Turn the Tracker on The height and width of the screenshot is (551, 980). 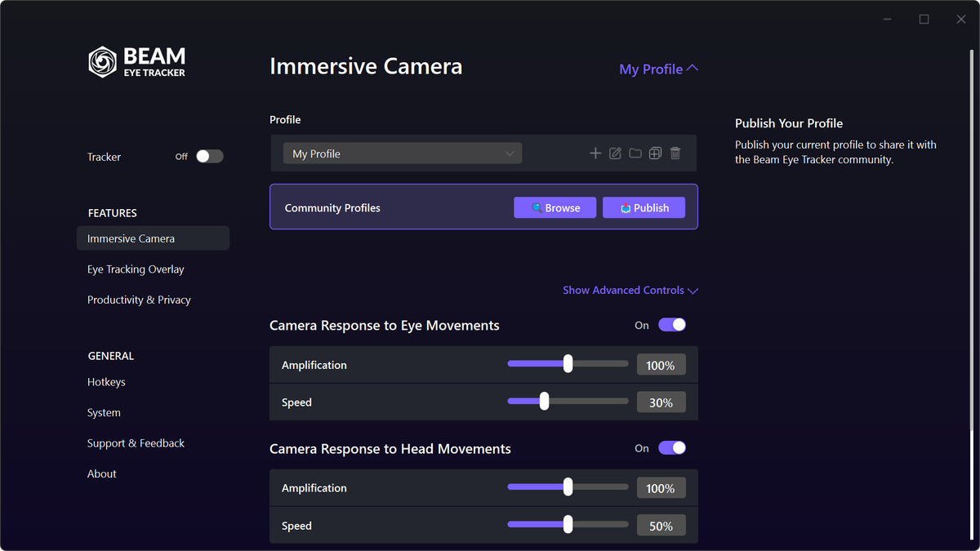coord(209,156)
